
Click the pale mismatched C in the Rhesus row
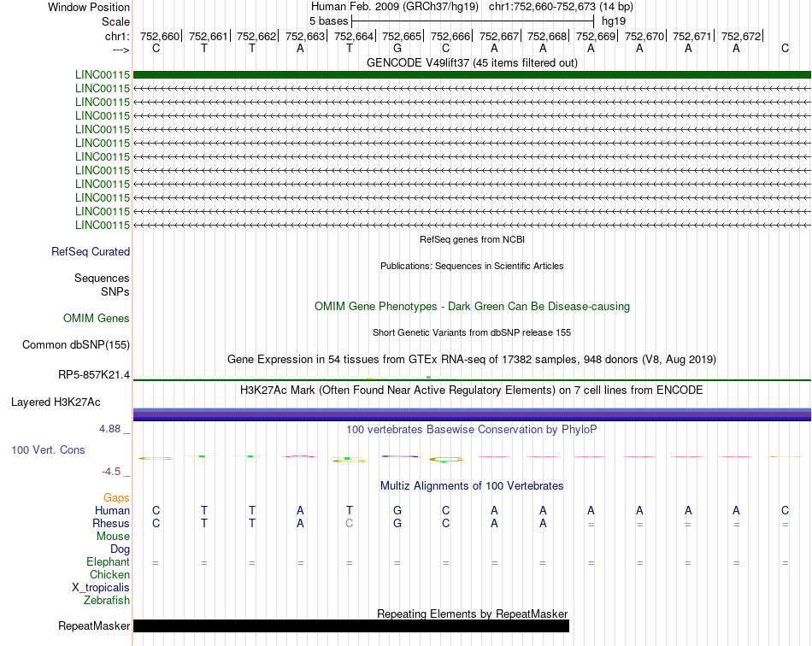click(349, 523)
